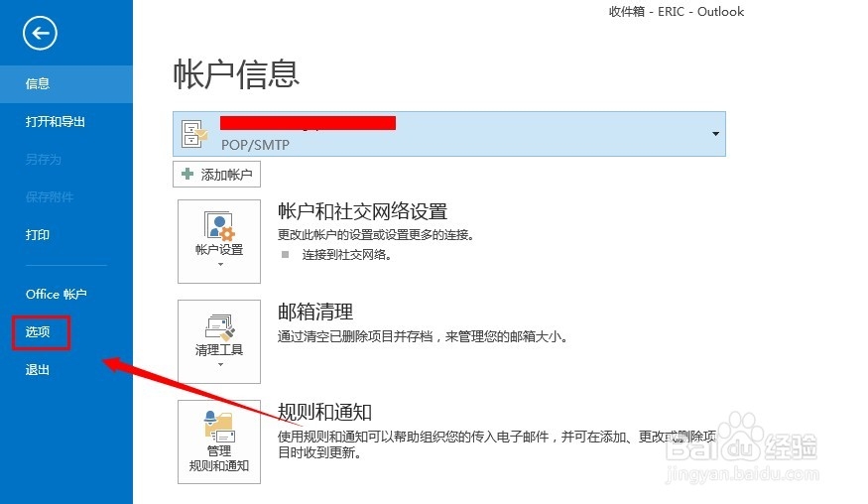Click the green plus icon for adding account

tap(187, 174)
